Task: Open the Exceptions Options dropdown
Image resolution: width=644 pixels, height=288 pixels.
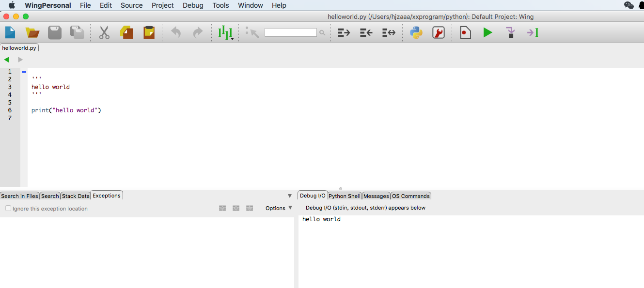Action: pyautogui.click(x=279, y=208)
